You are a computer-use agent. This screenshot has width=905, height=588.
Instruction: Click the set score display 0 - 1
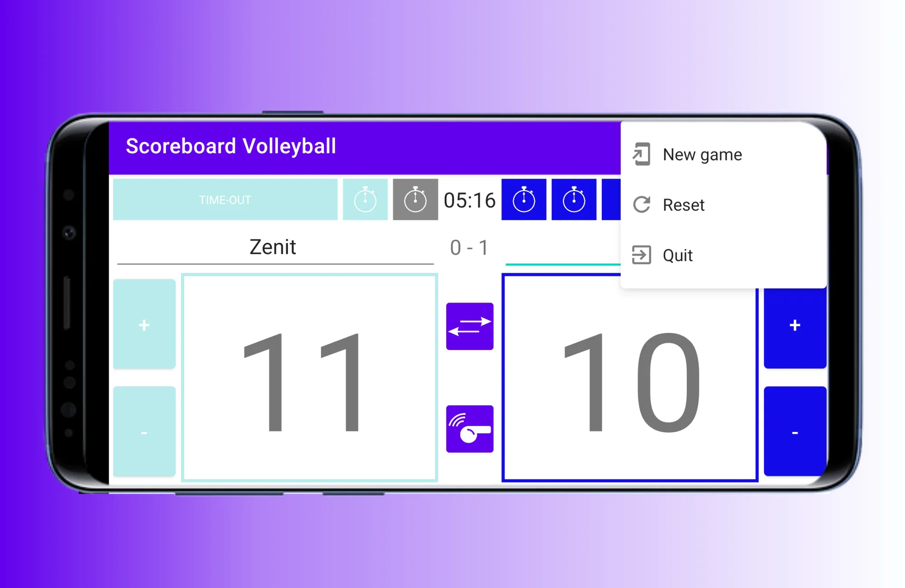[x=469, y=247]
